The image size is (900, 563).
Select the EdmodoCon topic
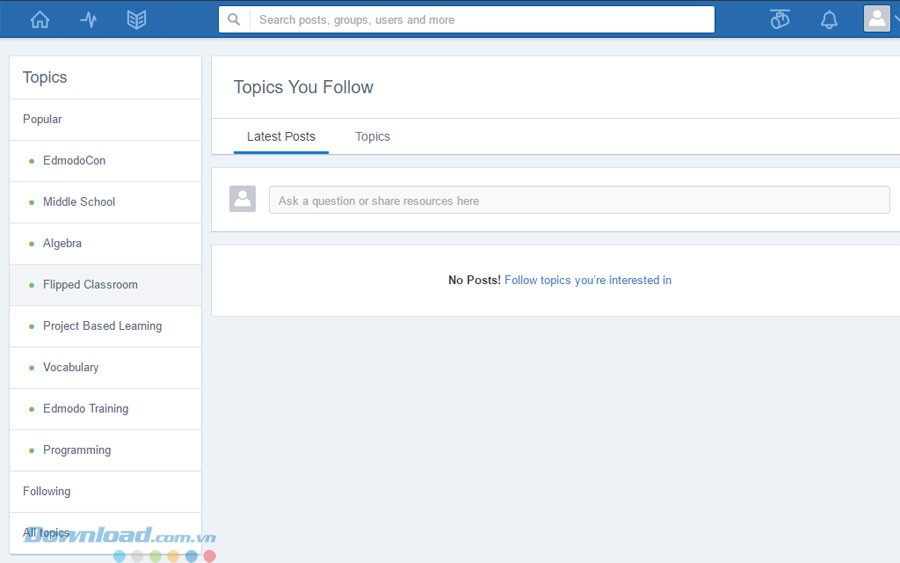coord(74,160)
